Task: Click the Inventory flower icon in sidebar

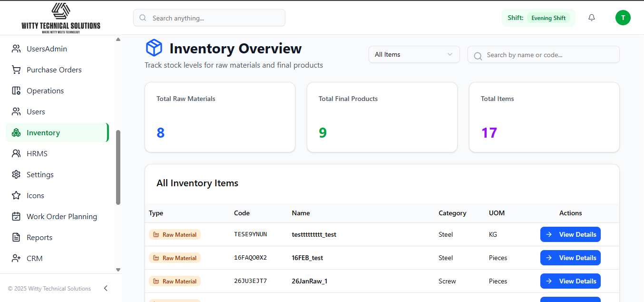Action: tap(16, 132)
